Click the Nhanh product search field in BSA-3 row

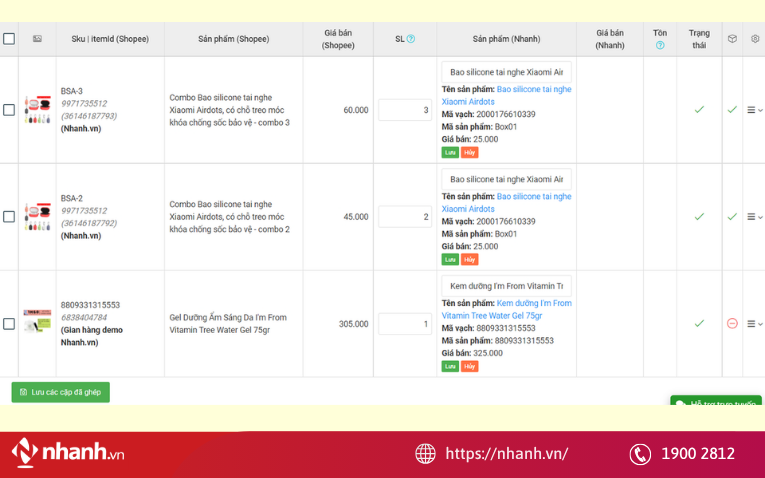coord(506,72)
